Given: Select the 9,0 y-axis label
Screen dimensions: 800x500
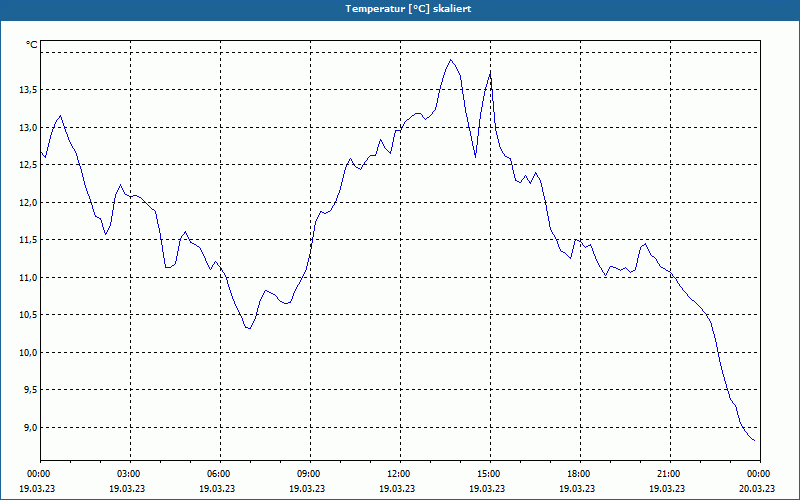Looking at the screenshot, I should tap(31, 428).
